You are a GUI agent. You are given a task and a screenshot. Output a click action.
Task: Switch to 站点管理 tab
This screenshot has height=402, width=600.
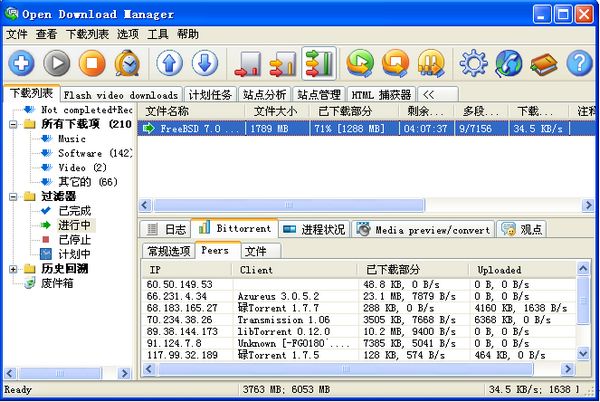click(x=319, y=94)
